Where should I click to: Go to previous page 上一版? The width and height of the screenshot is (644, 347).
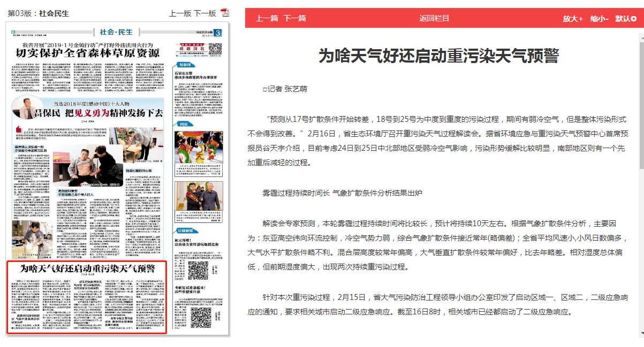(x=180, y=13)
